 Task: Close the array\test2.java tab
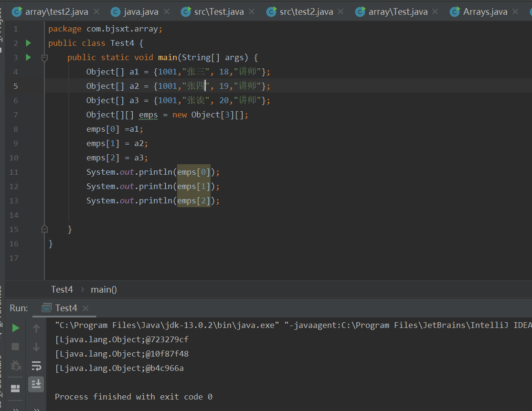(x=96, y=12)
